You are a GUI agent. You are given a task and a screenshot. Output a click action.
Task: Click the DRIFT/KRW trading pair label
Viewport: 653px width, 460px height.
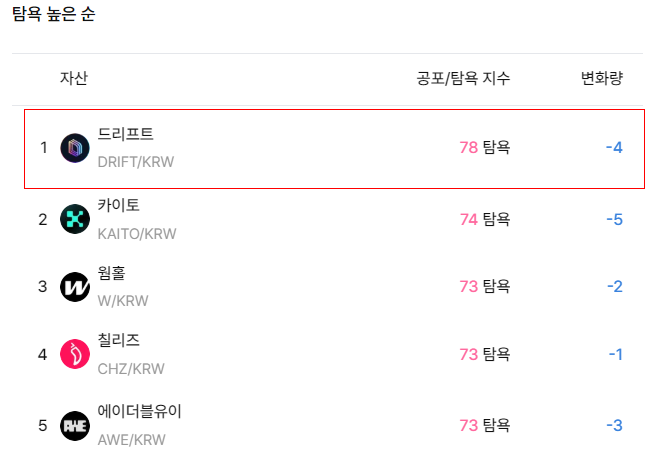[137, 162]
